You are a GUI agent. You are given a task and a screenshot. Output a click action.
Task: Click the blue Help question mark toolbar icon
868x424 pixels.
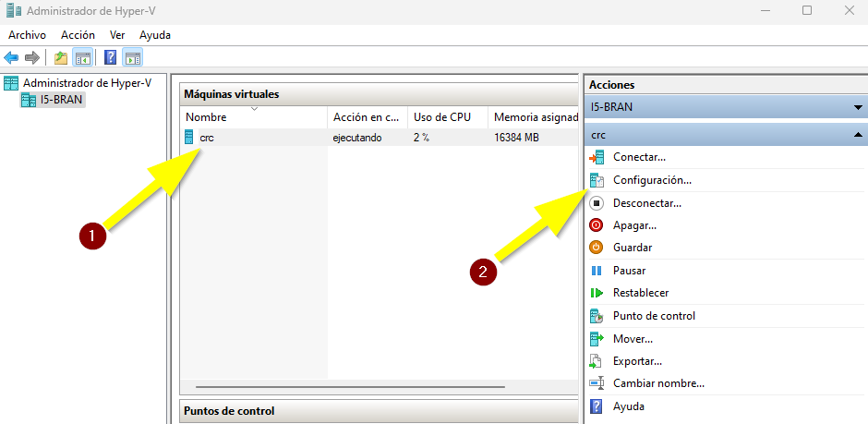(x=110, y=58)
